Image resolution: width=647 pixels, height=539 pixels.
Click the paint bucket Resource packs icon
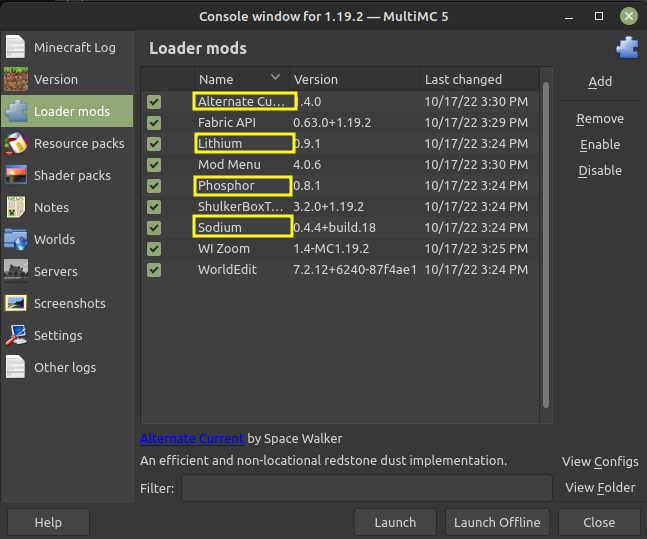point(16,143)
